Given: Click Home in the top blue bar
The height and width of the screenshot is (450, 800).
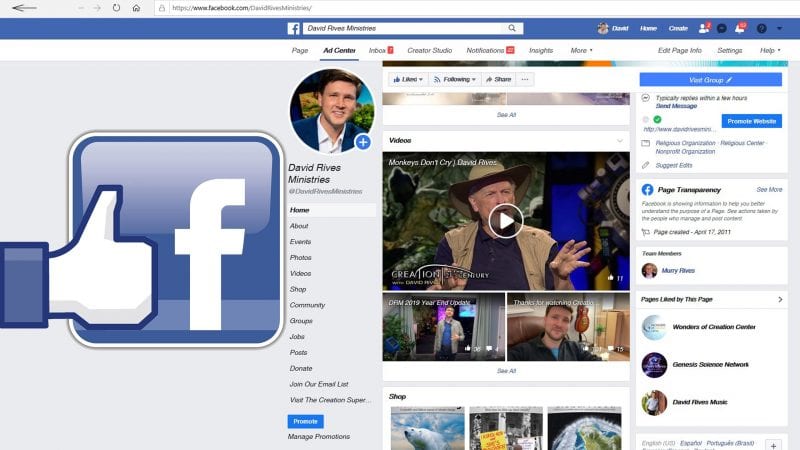Looking at the screenshot, I should click(648, 29).
